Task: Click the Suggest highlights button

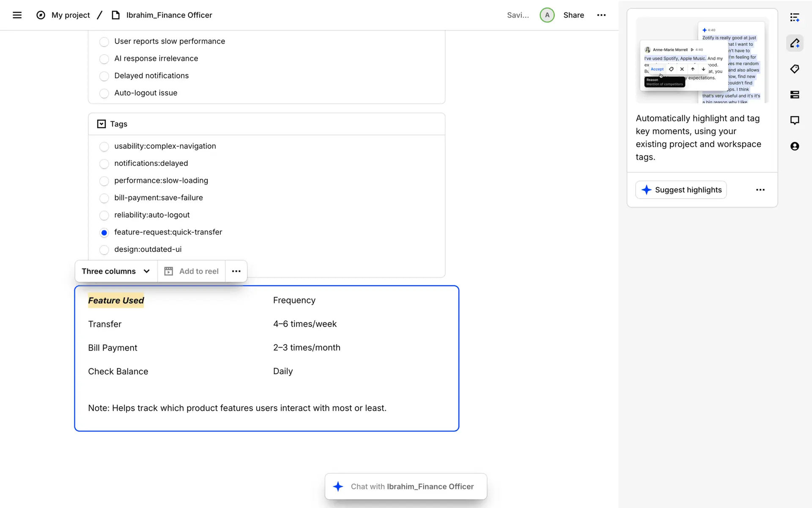Action: [x=681, y=190]
